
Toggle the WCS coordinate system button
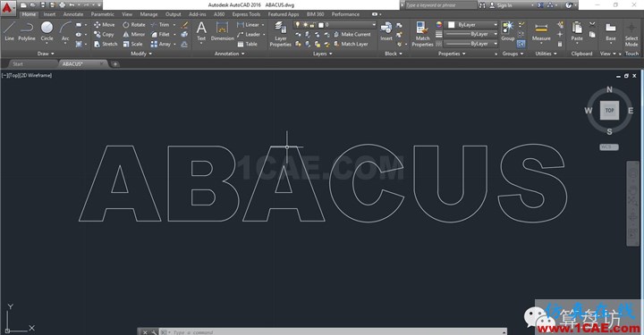pyautogui.click(x=608, y=147)
